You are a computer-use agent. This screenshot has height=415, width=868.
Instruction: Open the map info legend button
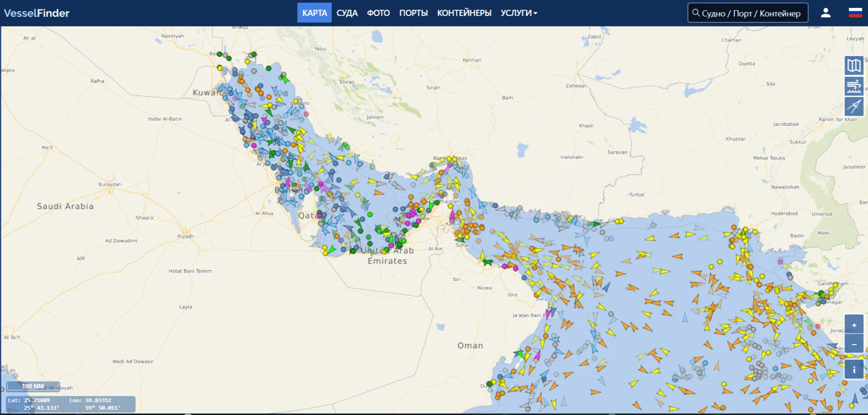click(854, 370)
